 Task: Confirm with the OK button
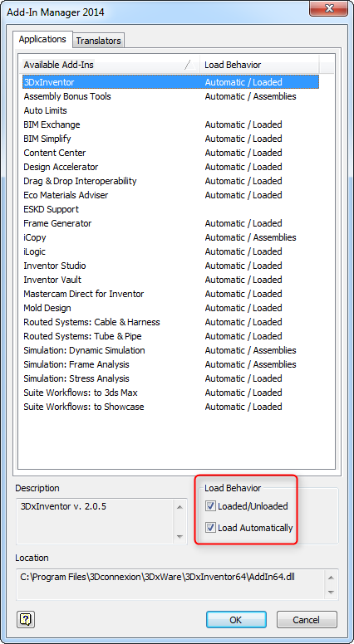(x=236, y=620)
